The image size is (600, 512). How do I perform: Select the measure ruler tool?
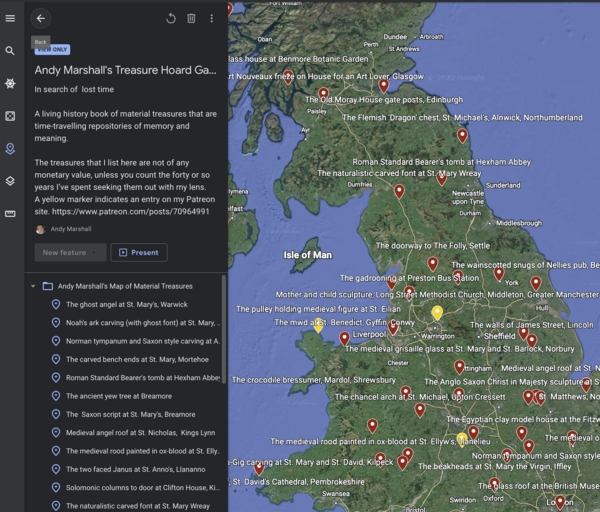10,214
